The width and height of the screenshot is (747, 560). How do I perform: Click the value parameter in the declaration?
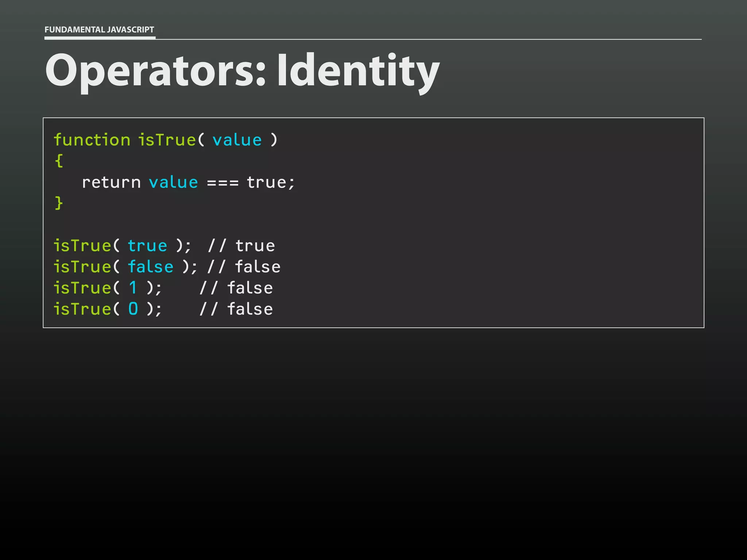coord(237,140)
